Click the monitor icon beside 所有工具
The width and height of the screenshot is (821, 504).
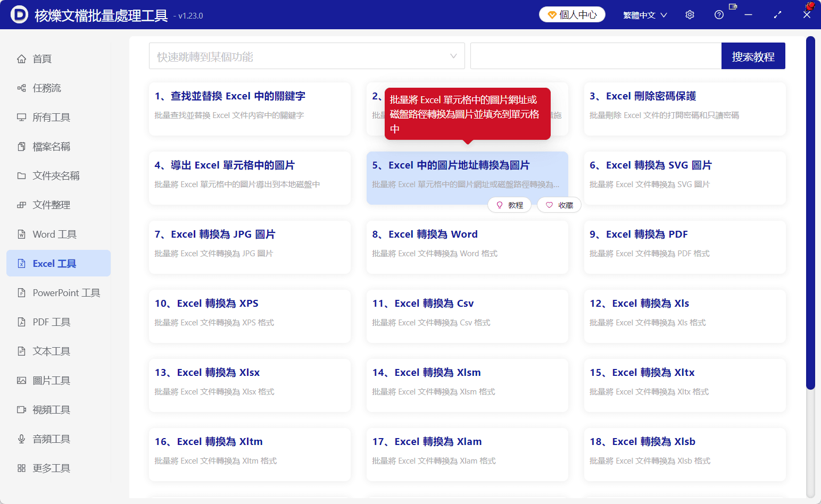[x=22, y=117]
